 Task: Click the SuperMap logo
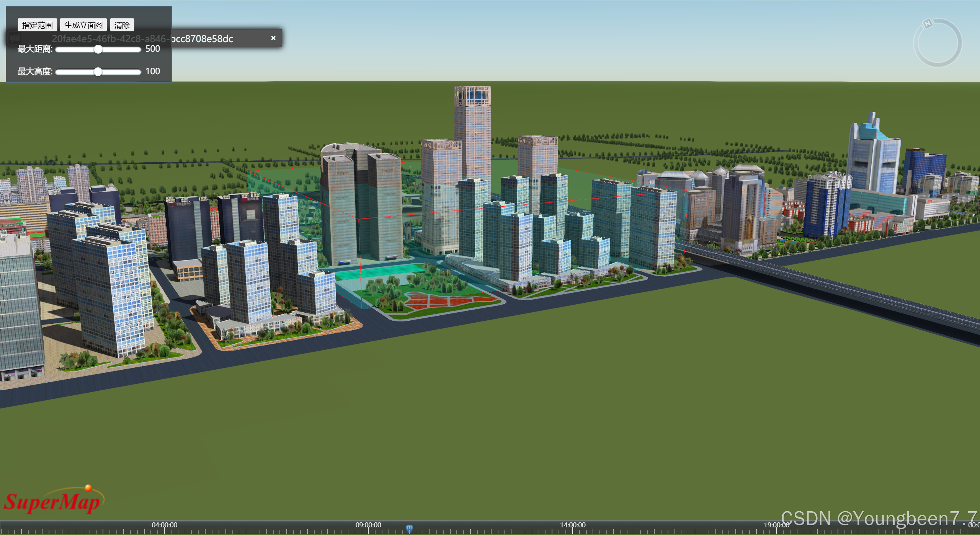54,501
